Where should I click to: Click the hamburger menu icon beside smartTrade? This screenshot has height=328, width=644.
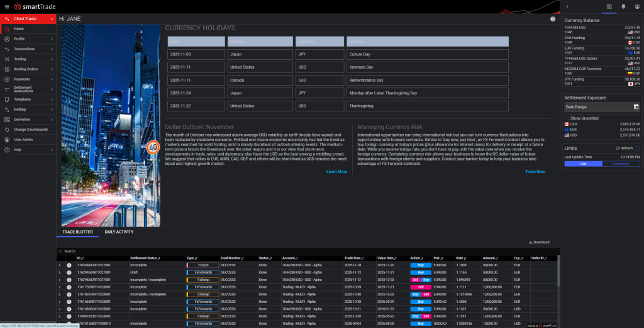point(6,6)
